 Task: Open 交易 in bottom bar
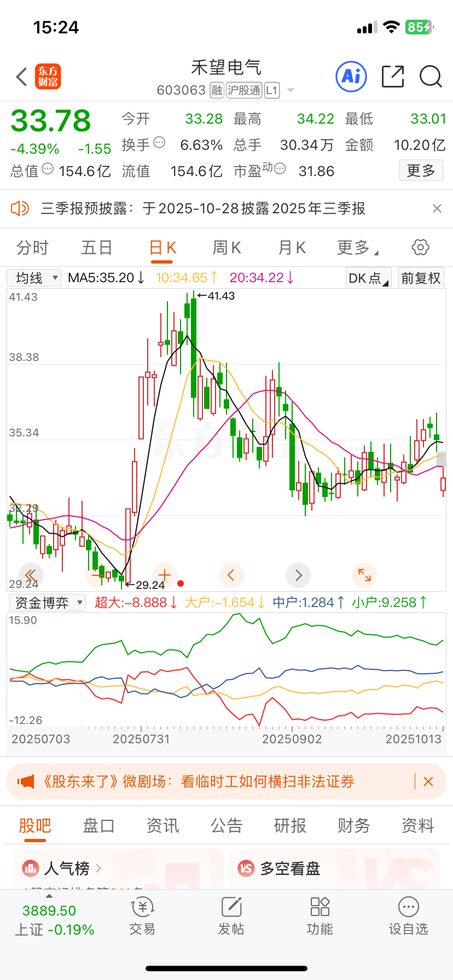[142, 917]
